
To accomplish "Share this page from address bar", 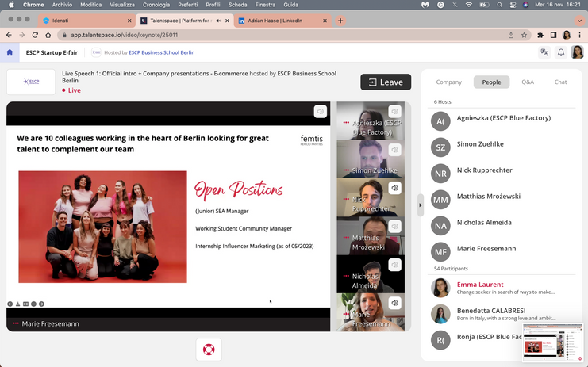I will click(x=511, y=35).
